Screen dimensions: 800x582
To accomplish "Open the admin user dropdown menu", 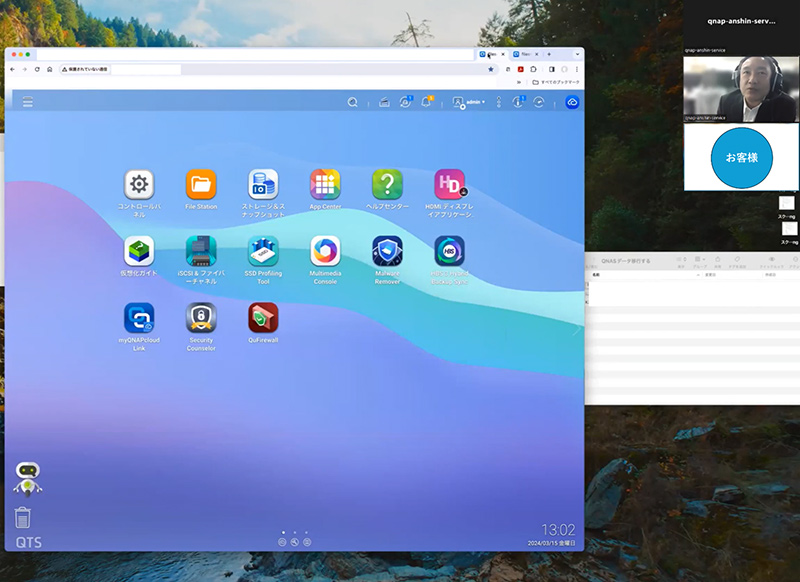I will coord(468,103).
